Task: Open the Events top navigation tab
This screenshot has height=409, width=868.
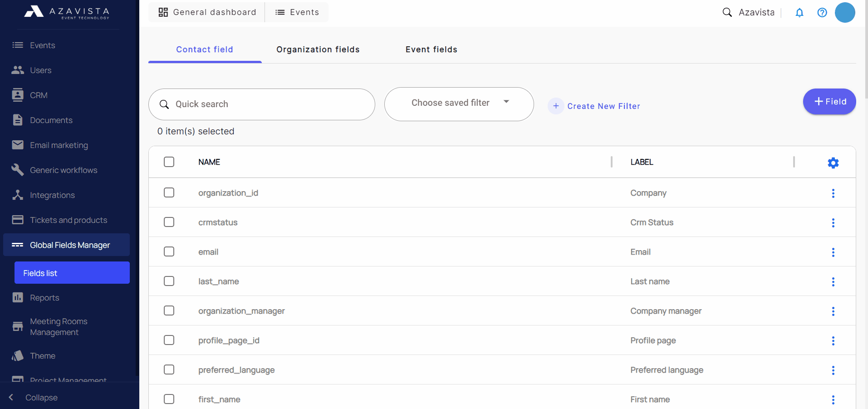Action: tap(297, 12)
